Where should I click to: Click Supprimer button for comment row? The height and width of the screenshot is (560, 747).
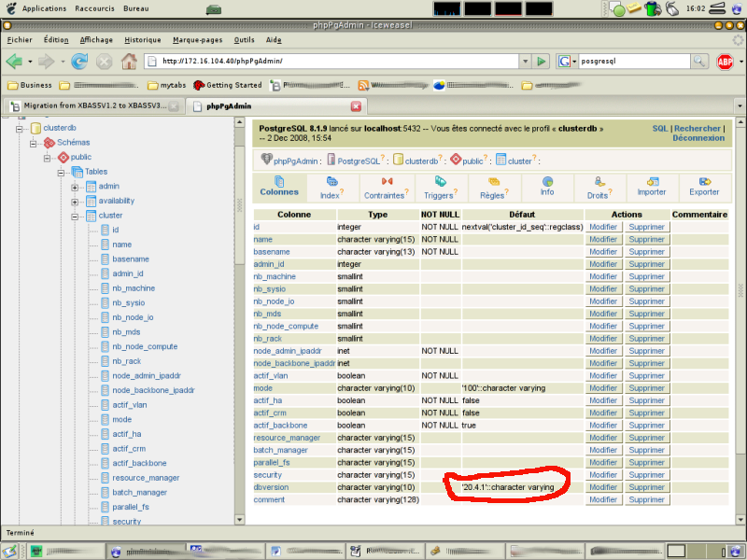click(646, 499)
